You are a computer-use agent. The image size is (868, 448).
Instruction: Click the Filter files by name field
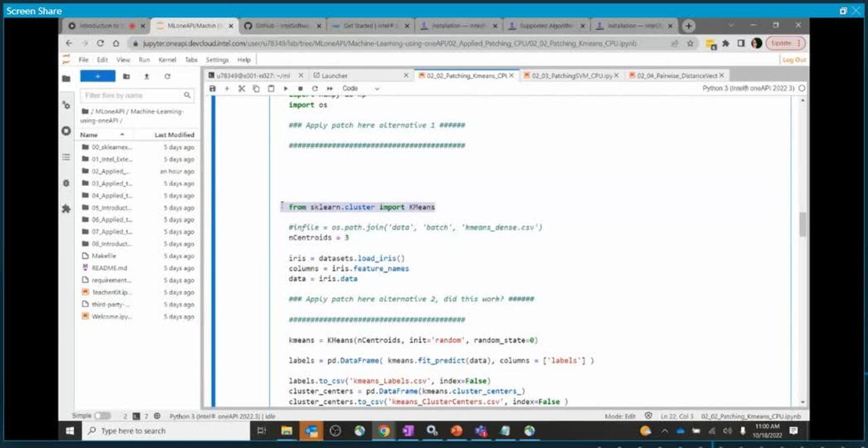(x=133, y=96)
